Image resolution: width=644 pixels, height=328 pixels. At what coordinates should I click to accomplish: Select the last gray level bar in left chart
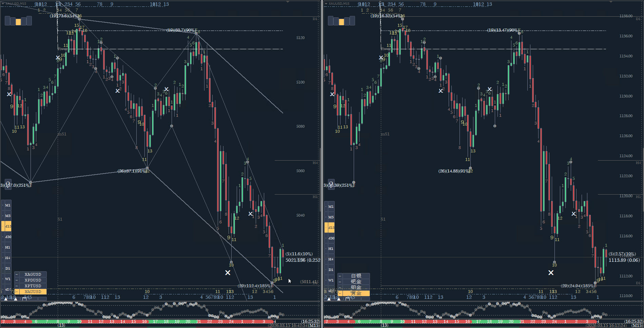pyautogui.click(x=29, y=21)
